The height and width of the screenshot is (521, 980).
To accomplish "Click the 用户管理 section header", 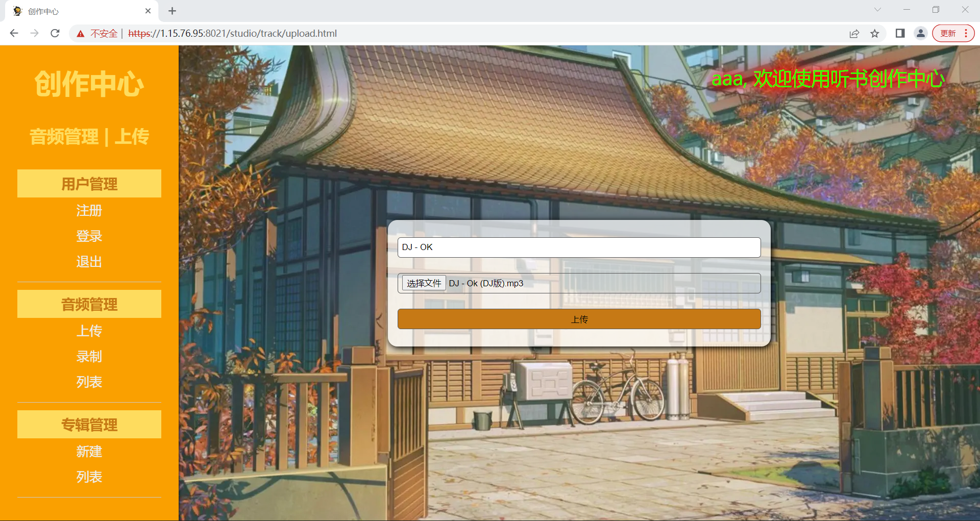I will [x=89, y=184].
